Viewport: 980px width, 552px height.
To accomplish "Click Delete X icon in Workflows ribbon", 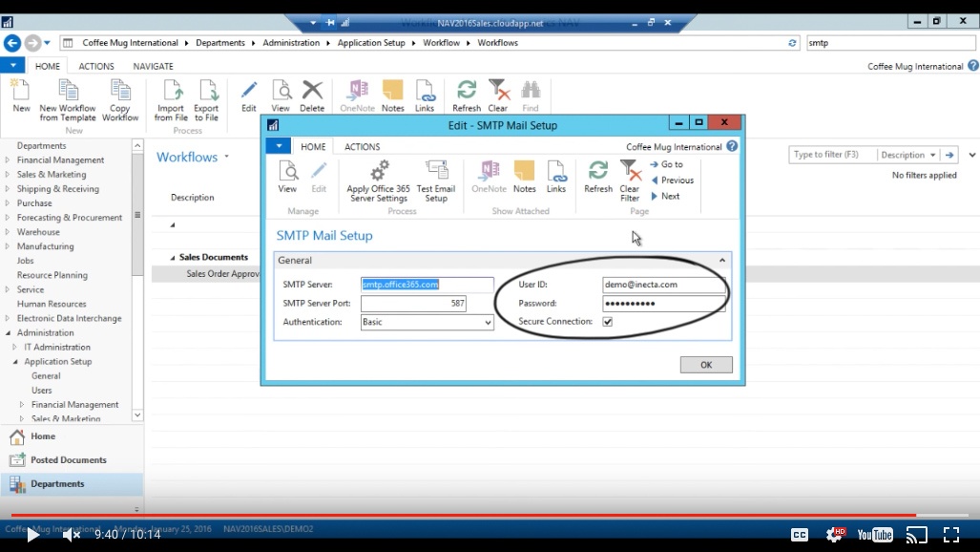I will coord(312,96).
